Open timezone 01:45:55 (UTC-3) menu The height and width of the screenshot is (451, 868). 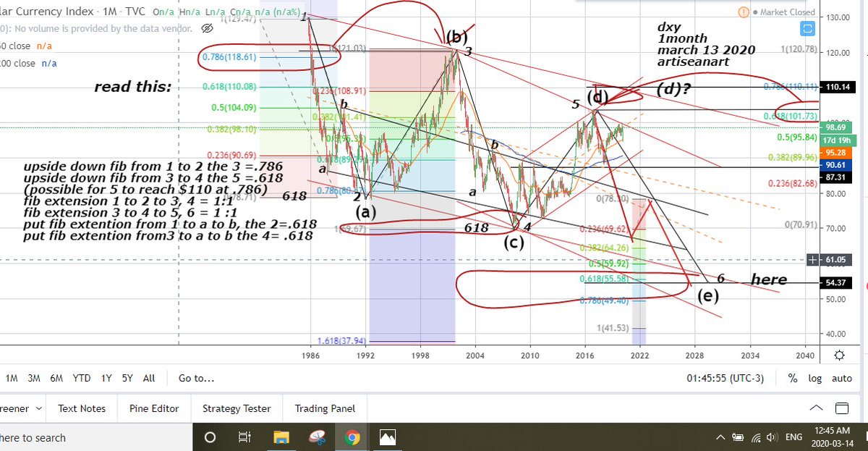pyautogui.click(x=725, y=378)
